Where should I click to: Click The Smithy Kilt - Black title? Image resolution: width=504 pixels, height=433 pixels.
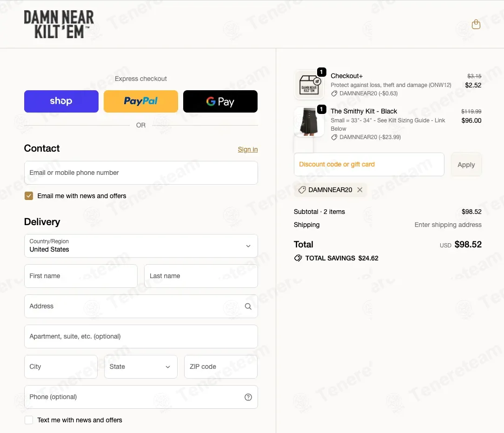pos(364,111)
